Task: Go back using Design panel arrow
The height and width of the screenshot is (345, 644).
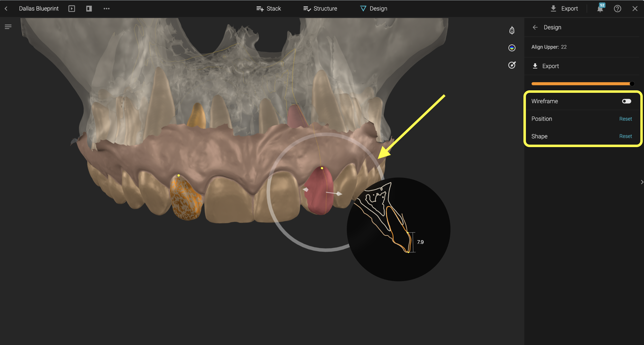Action: coord(535,27)
